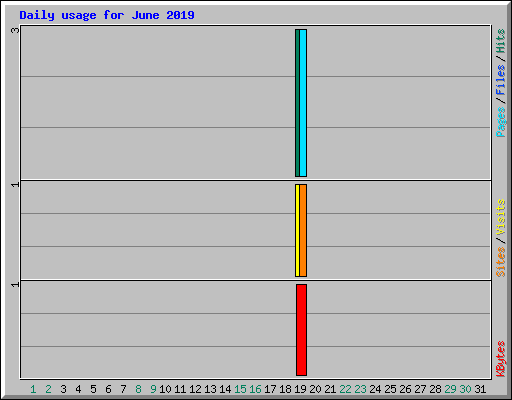Viewport: 512px width, 400px height.
Task: Click day label 7 on x-axis
Action: tap(123, 389)
